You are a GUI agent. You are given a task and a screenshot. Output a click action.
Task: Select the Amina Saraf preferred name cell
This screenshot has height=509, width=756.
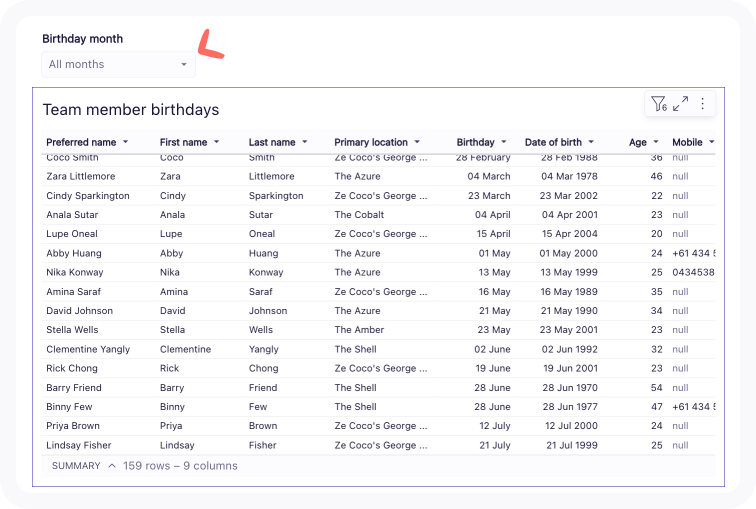pyautogui.click(x=73, y=292)
